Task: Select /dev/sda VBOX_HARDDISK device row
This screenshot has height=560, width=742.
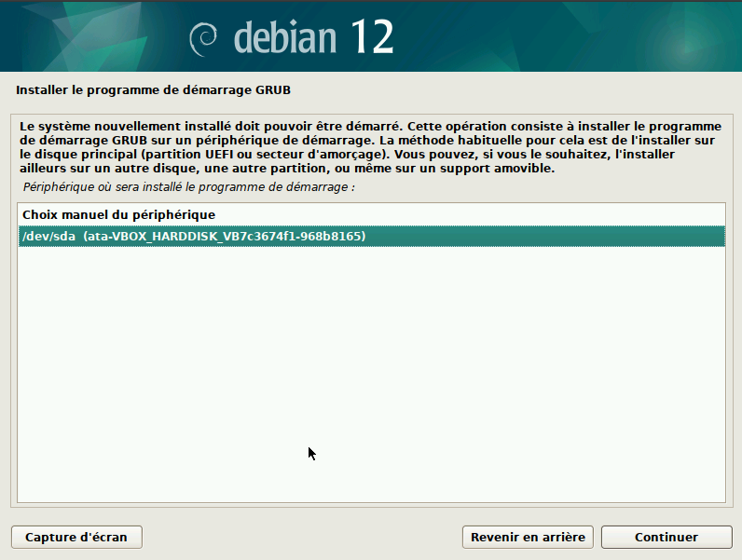Action: click(x=372, y=236)
